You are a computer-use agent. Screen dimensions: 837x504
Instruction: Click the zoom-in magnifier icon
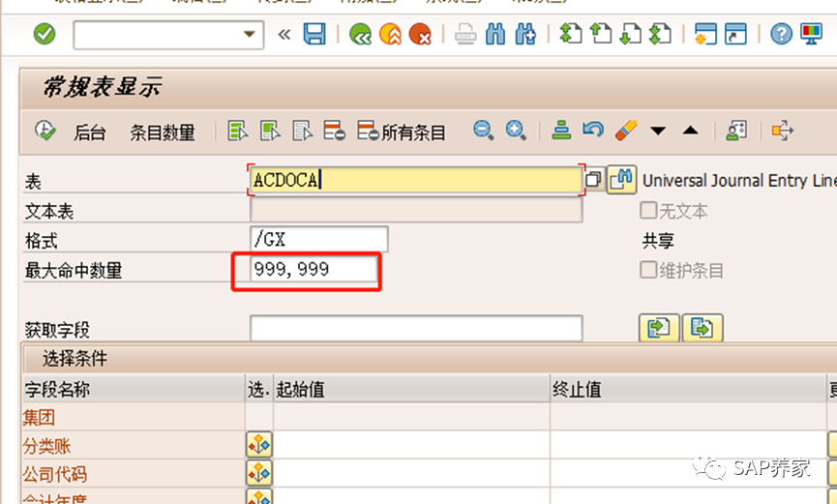coord(516,131)
